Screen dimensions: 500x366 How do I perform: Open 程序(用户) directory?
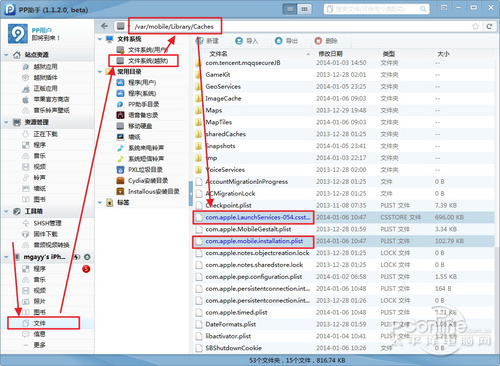click(x=142, y=82)
